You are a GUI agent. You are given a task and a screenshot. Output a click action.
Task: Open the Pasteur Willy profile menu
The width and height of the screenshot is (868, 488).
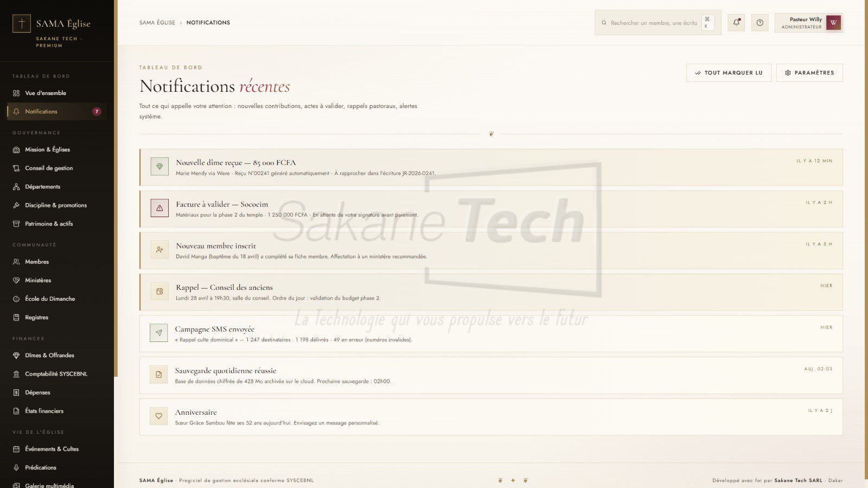(x=808, y=23)
